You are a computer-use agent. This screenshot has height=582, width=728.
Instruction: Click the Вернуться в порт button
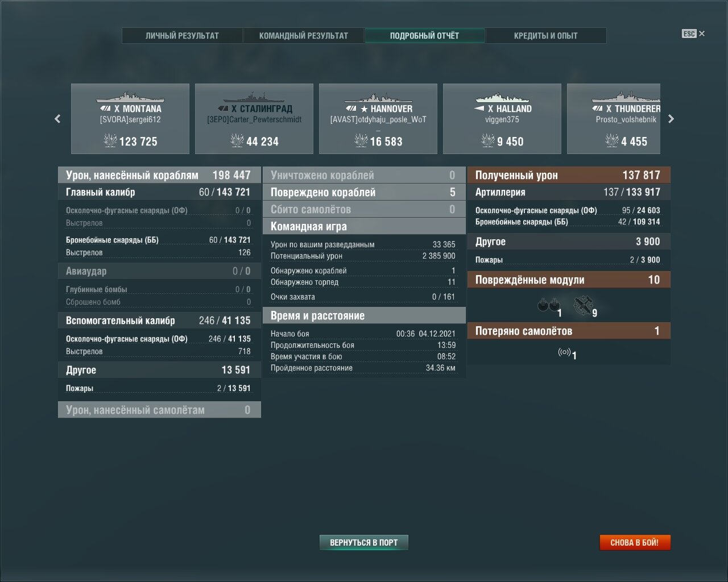[x=364, y=542]
